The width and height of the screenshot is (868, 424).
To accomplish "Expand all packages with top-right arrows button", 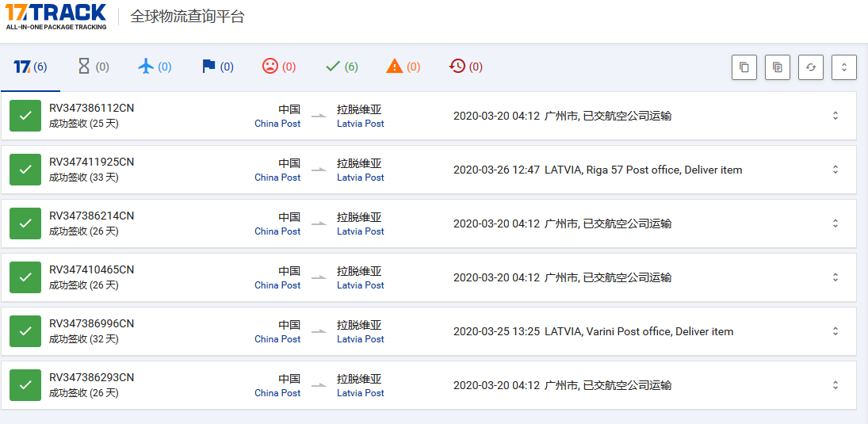I will (x=844, y=67).
